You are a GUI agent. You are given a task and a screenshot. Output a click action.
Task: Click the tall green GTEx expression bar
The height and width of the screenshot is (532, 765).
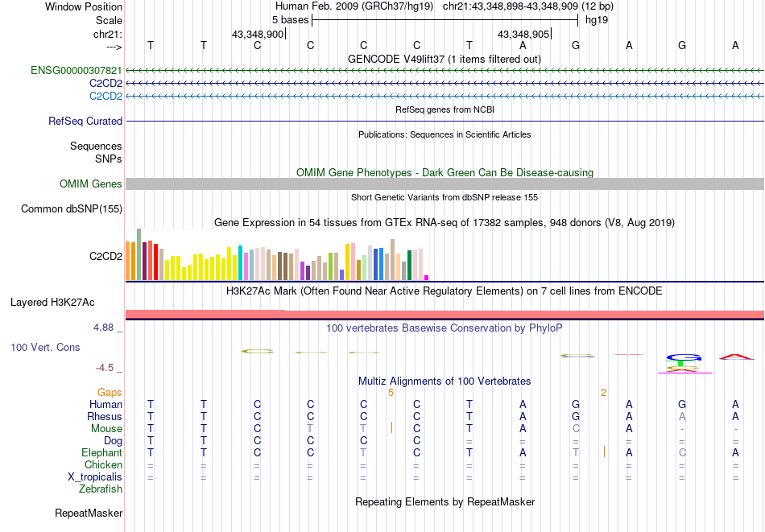click(139, 254)
